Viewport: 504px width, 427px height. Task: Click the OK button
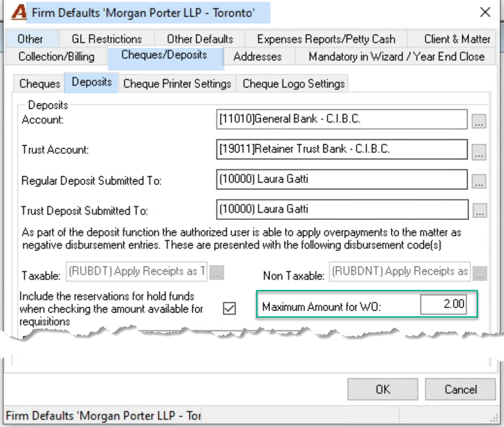(383, 389)
